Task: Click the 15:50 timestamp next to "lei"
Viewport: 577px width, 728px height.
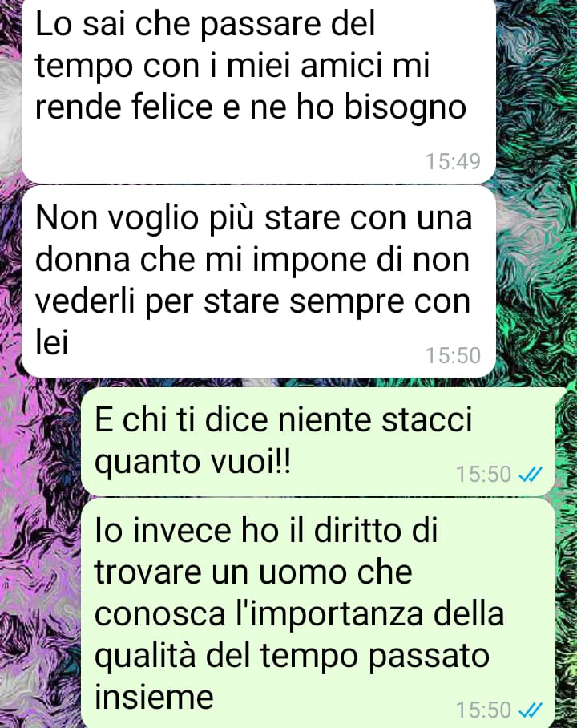Action: tap(453, 356)
